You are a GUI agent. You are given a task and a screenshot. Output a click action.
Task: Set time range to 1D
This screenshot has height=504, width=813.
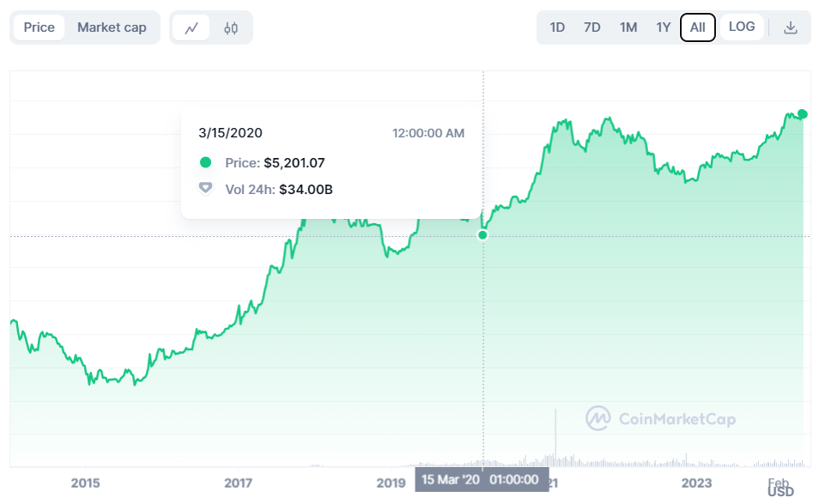coord(557,27)
